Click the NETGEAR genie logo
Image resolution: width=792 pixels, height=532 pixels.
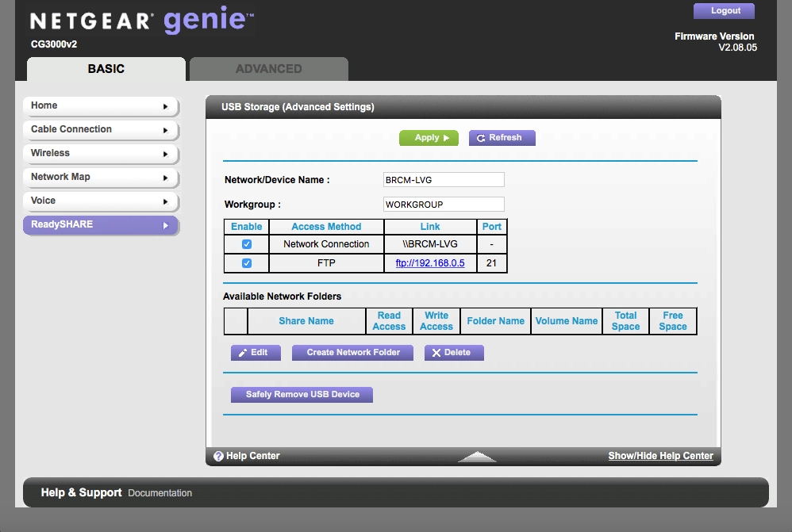(142, 21)
